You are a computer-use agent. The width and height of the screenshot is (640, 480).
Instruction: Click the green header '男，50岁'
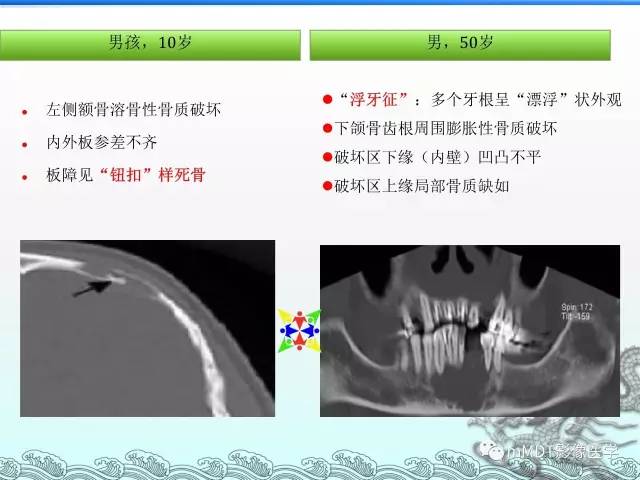click(460, 45)
